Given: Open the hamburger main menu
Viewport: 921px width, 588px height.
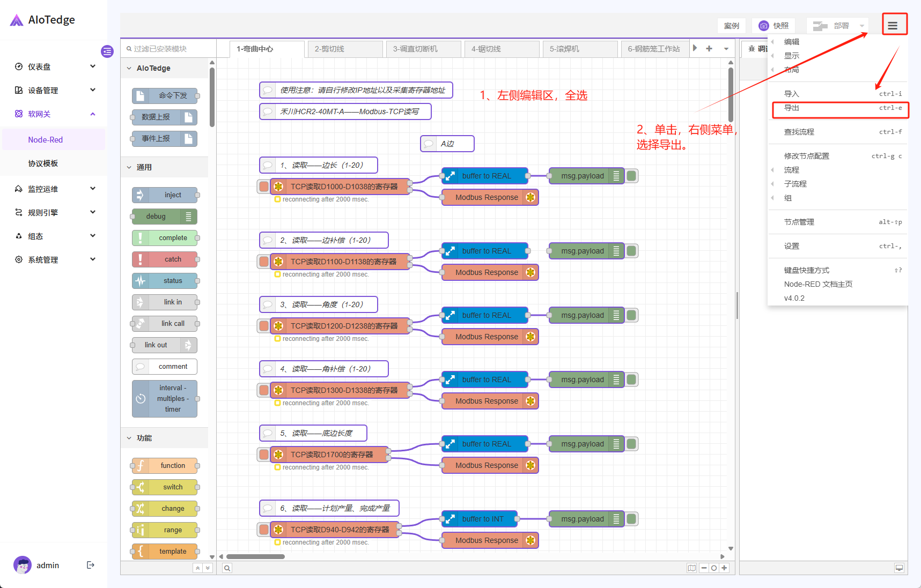Looking at the screenshot, I should point(893,26).
